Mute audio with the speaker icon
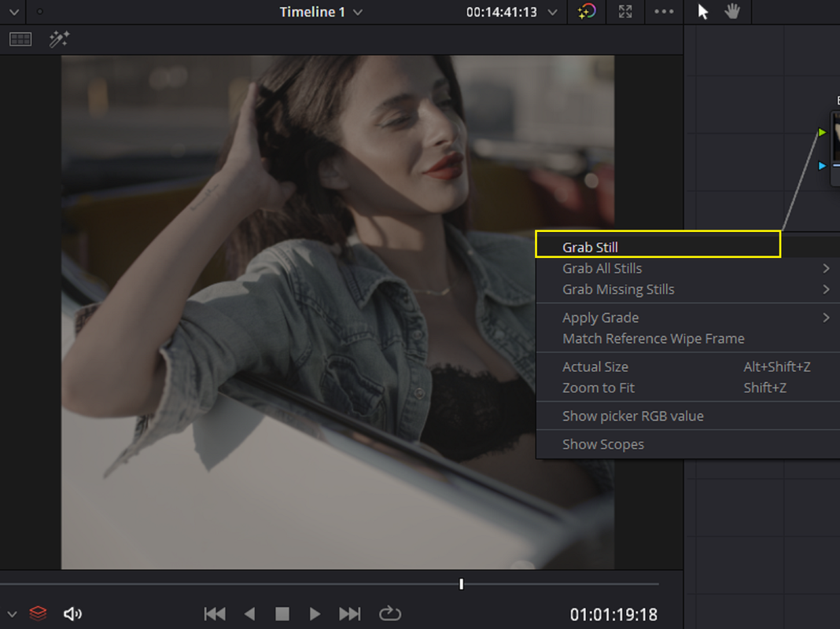 click(x=72, y=613)
